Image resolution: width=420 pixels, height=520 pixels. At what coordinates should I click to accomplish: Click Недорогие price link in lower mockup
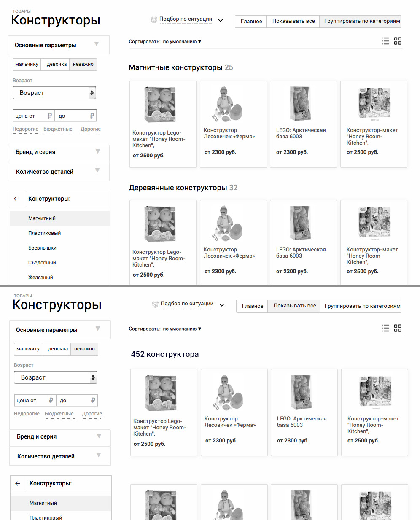pos(27,414)
